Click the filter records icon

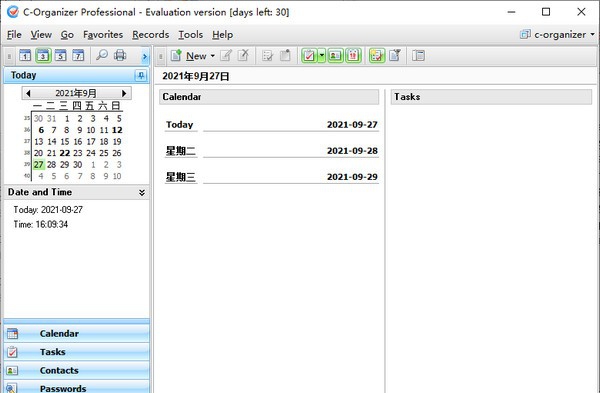395,56
